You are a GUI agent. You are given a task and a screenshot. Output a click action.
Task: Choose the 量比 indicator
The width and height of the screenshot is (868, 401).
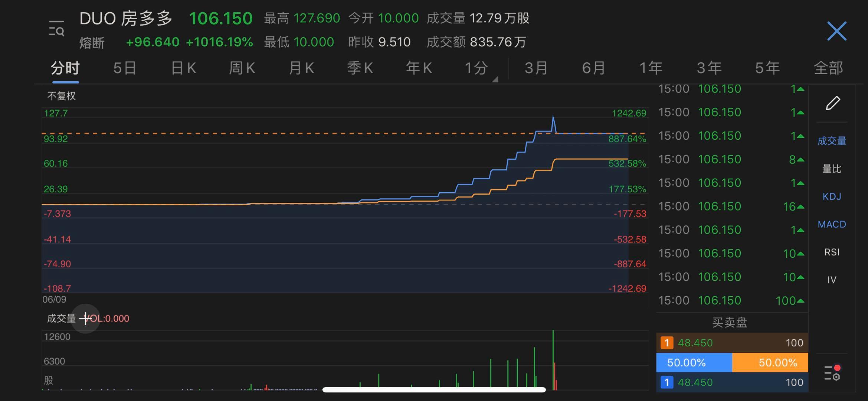(x=832, y=169)
